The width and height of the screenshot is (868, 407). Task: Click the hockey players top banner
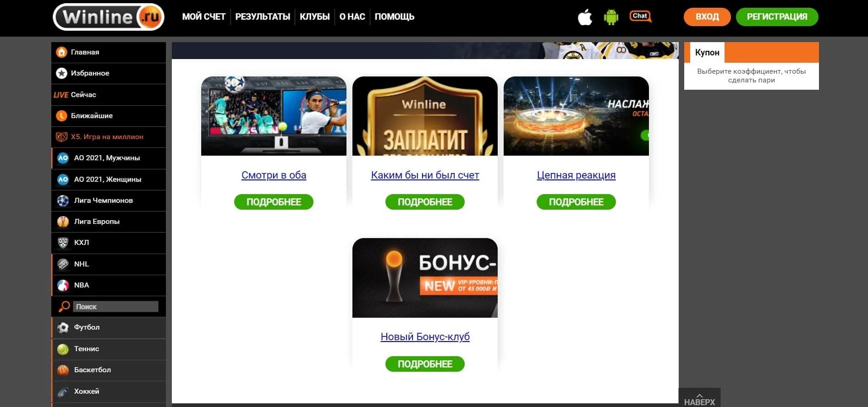tap(425, 50)
